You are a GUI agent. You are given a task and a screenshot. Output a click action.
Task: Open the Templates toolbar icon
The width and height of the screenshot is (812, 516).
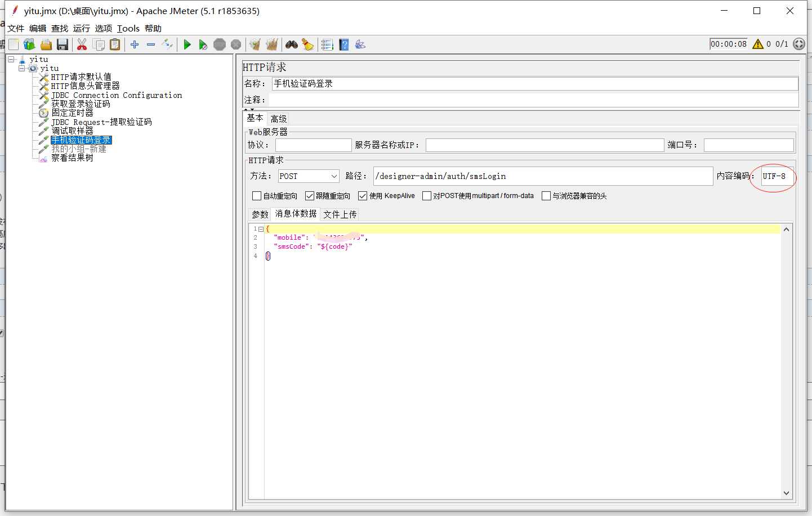[29, 44]
